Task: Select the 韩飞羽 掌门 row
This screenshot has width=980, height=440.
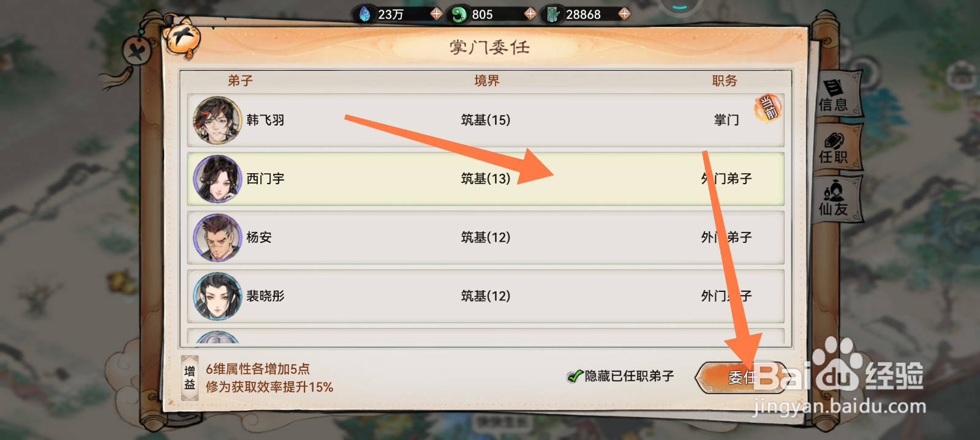Action: 486,120
